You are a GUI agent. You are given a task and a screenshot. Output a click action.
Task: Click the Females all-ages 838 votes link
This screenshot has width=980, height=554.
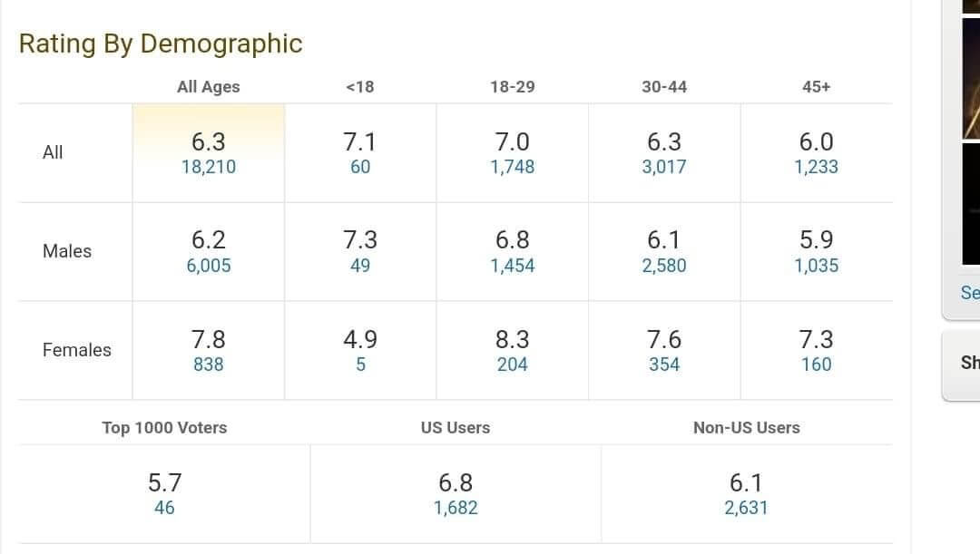(x=208, y=364)
